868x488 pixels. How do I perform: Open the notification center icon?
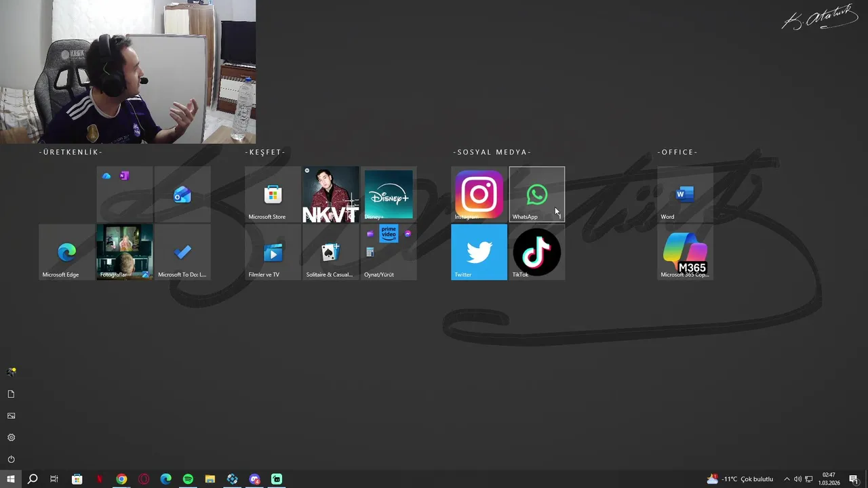[x=854, y=479]
